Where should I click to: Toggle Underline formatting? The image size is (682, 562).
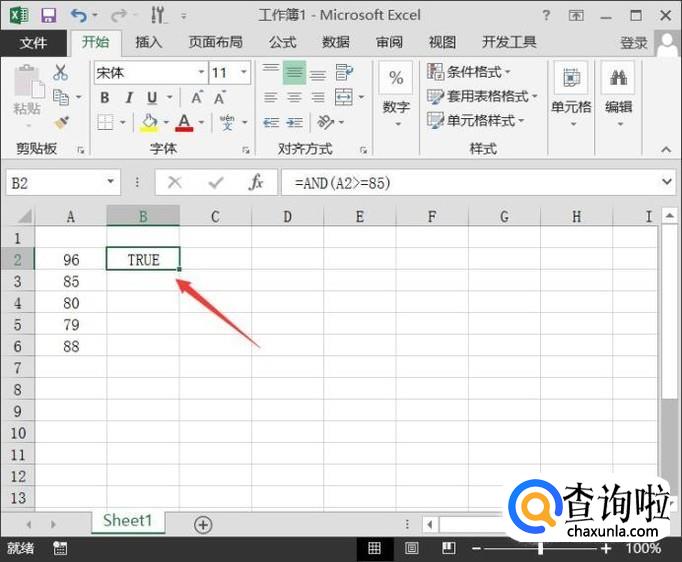pyautogui.click(x=152, y=97)
